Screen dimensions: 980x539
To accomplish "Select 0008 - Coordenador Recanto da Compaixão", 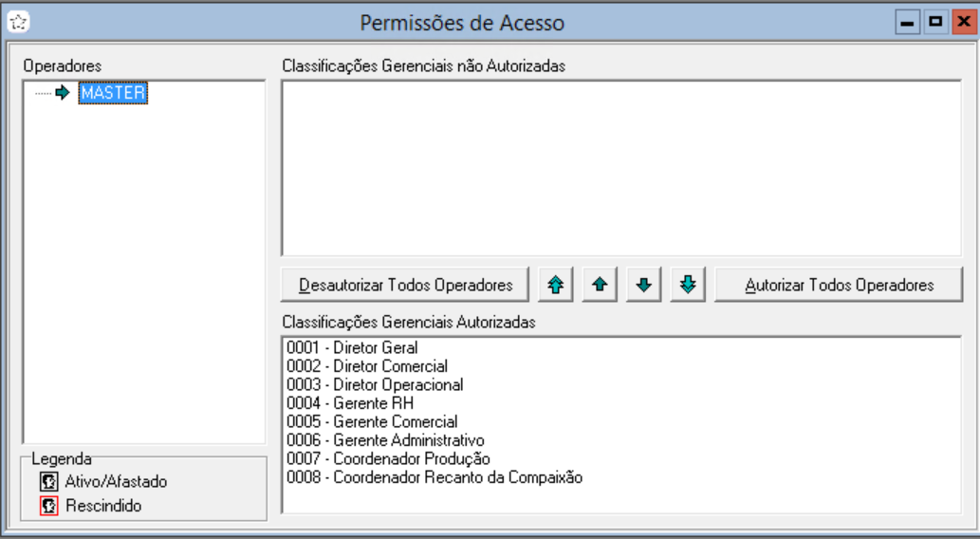I will pos(434,476).
